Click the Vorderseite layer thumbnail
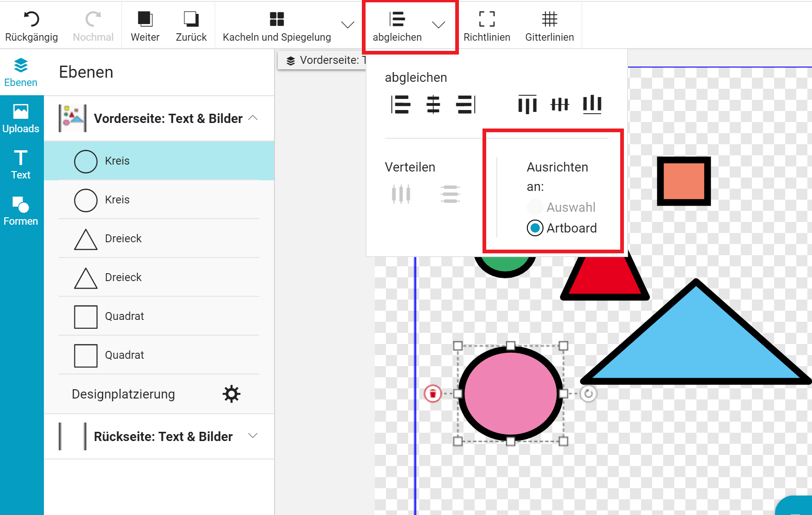Screen dimensions: 812x515 tap(73, 118)
